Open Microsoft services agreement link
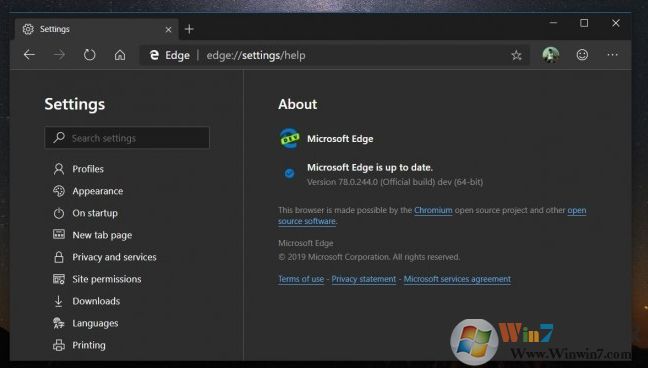This screenshot has width=648, height=368. tap(457, 279)
